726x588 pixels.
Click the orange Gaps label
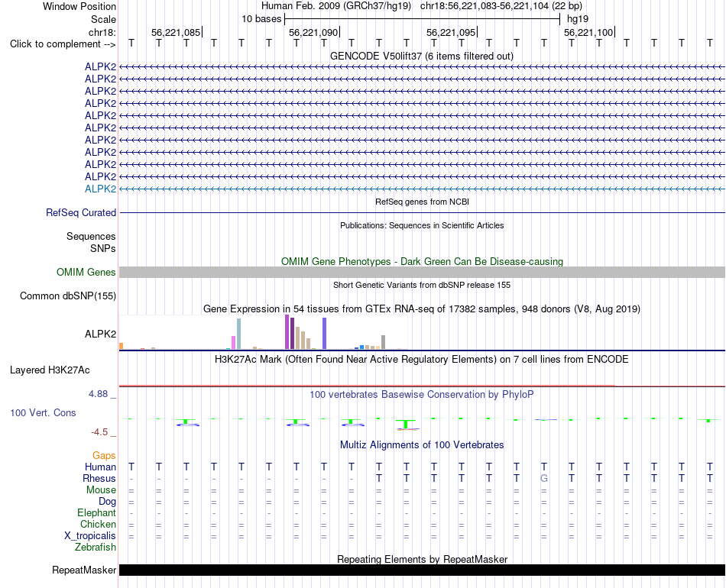coord(104,456)
